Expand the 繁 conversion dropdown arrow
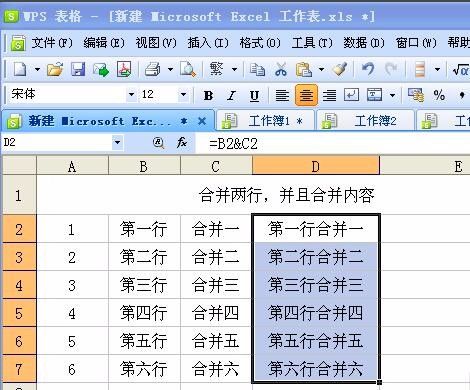 click(234, 69)
